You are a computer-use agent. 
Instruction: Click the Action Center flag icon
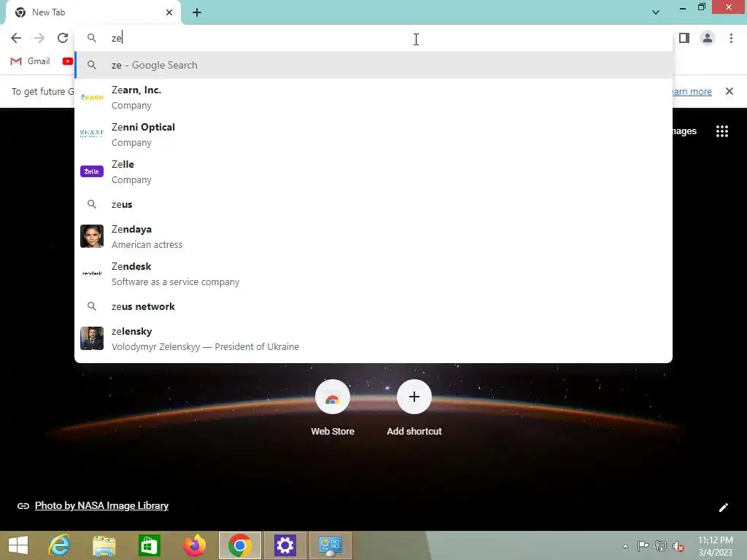643,545
